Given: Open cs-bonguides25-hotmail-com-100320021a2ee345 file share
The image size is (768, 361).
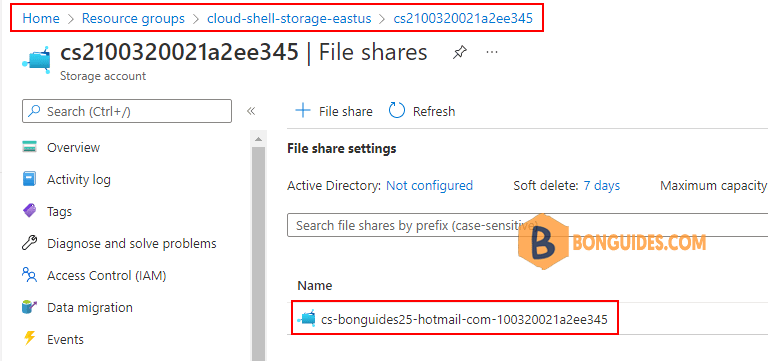Looking at the screenshot, I should coord(464,319).
